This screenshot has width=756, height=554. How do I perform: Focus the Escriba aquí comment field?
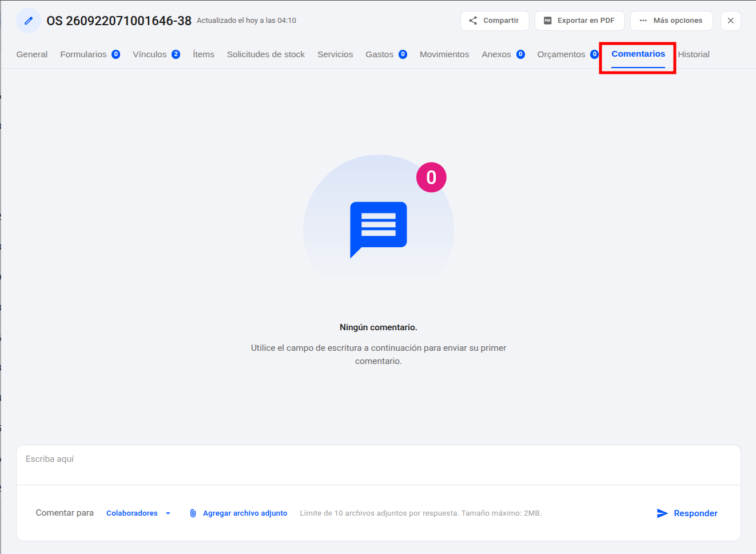(x=379, y=465)
